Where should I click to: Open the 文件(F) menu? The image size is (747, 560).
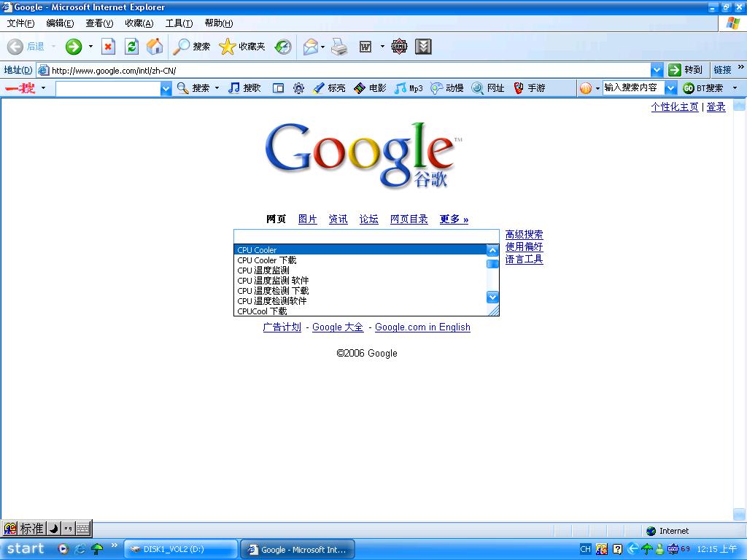(x=20, y=23)
